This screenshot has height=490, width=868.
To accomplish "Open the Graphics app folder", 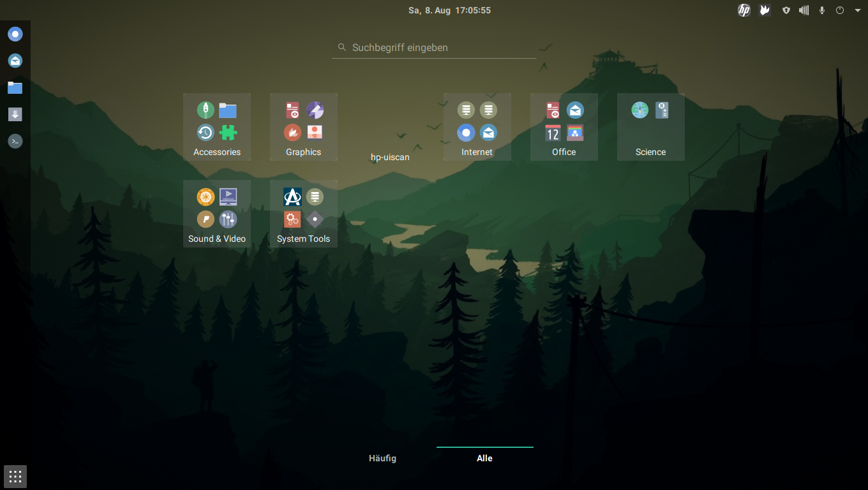I will (x=304, y=127).
